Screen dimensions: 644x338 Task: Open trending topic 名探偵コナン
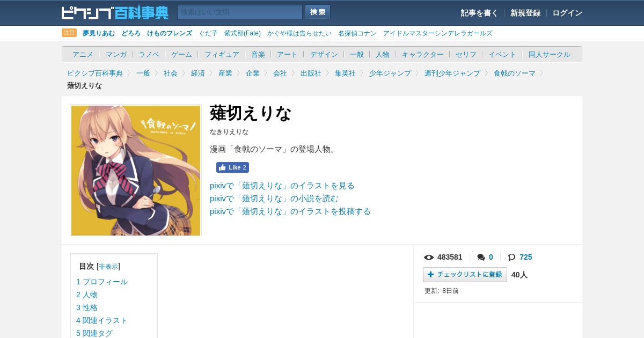357,33
